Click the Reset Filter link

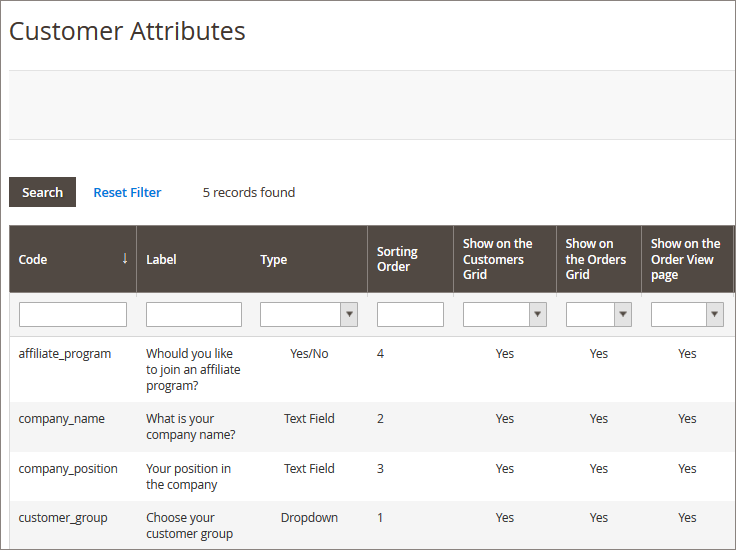point(127,192)
